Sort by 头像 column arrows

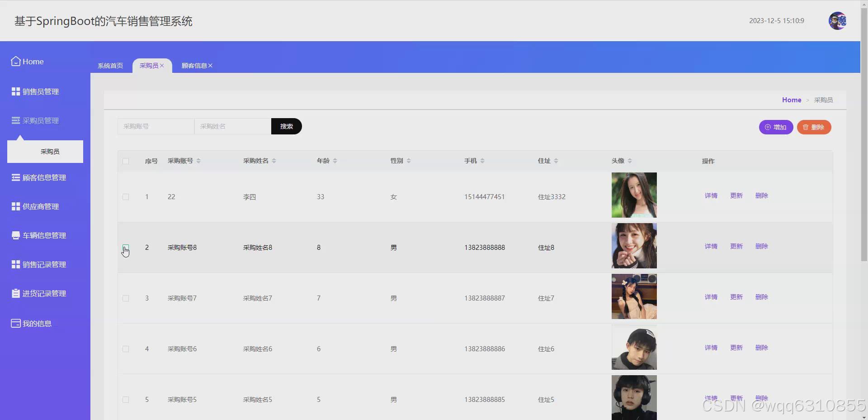(x=630, y=161)
